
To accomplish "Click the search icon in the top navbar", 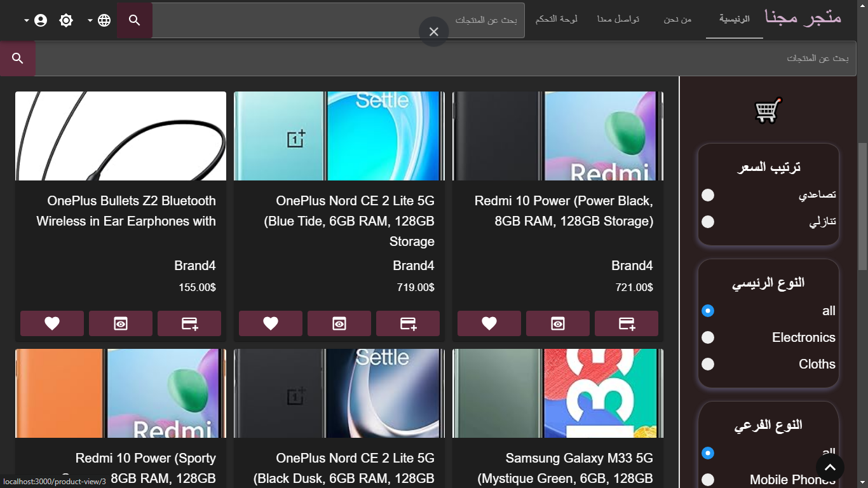I will [x=134, y=20].
